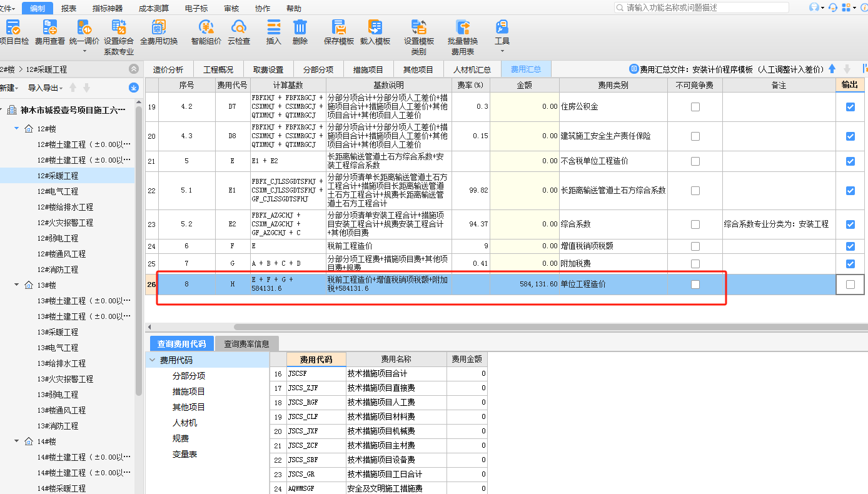Click the 584,131.60 amount cell
Viewport: 868px width, 494px height.
click(x=525, y=285)
